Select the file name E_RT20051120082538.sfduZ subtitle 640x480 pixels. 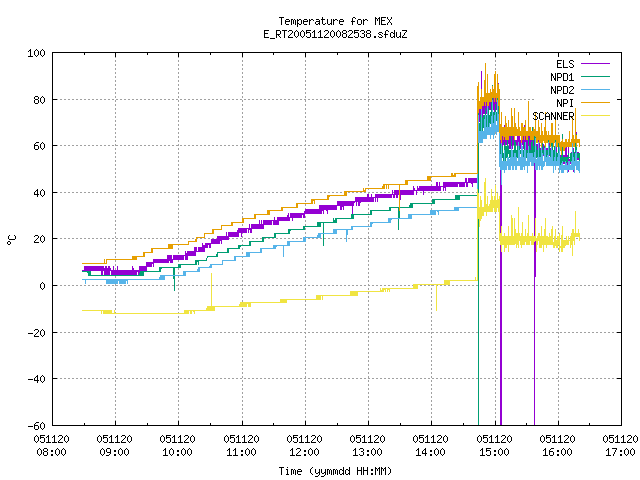(x=335, y=34)
